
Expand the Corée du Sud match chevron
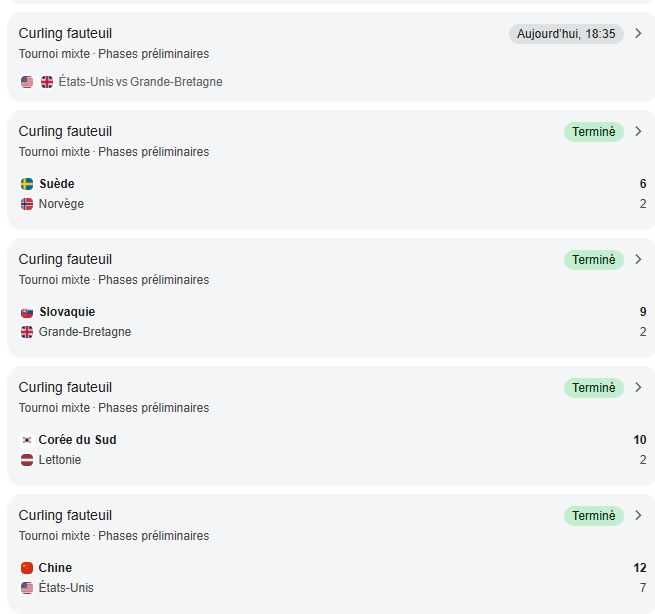coord(639,388)
